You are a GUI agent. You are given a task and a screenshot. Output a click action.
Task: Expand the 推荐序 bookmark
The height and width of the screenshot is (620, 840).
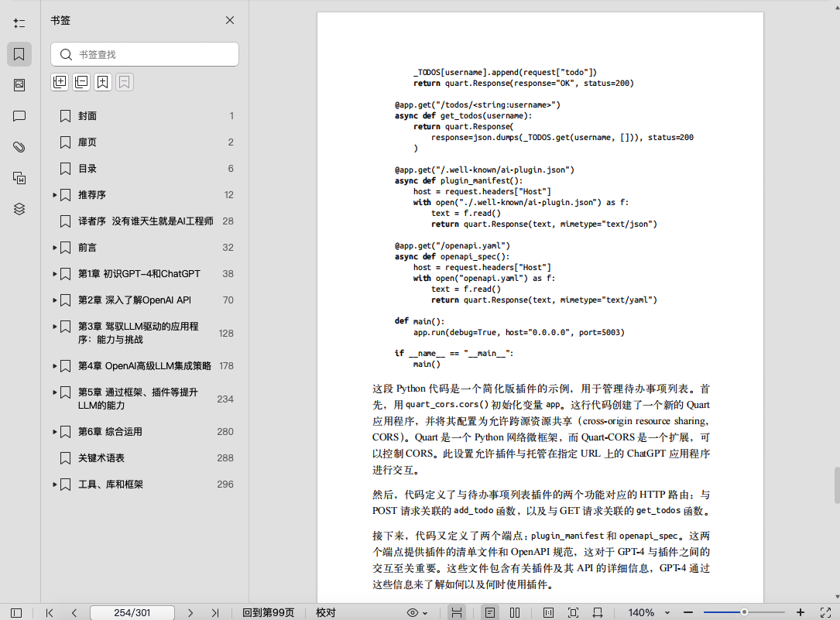click(x=55, y=195)
